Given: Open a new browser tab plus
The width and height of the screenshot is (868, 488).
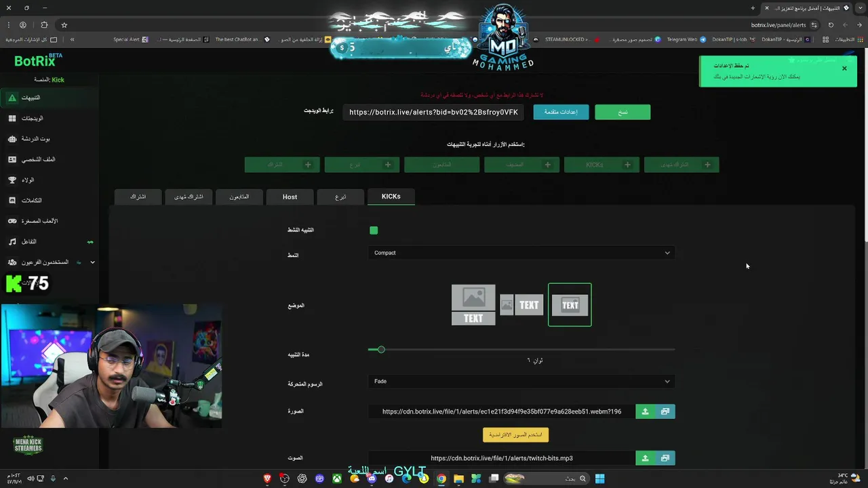Looking at the screenshot, I should [x=753, y=8].
